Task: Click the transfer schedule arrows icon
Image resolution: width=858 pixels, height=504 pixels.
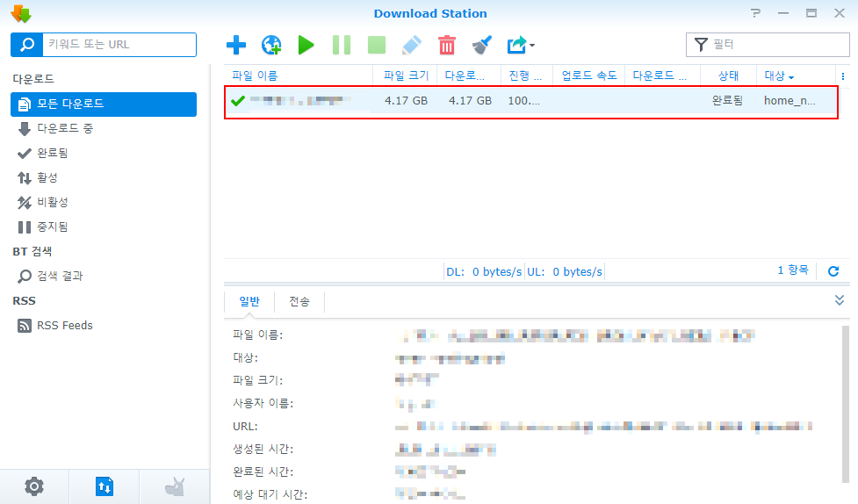Action: tap(104, 486)
